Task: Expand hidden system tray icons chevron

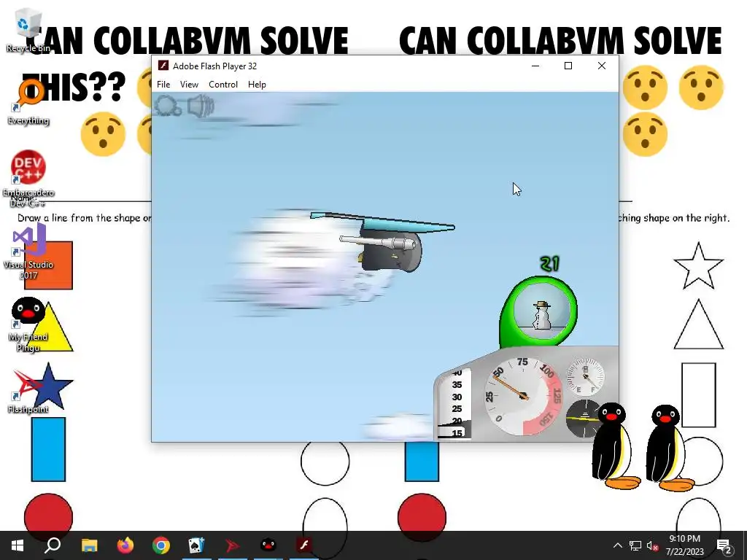Action: [617, 545]
